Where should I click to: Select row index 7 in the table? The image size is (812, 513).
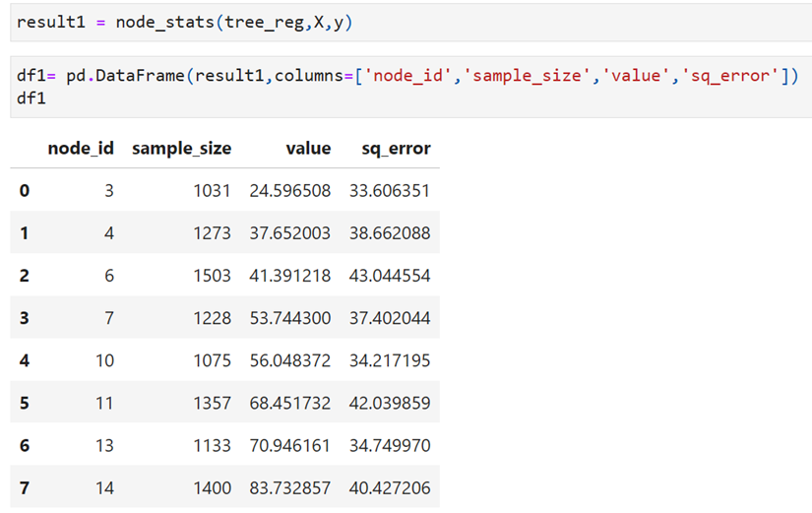point(25,487)
